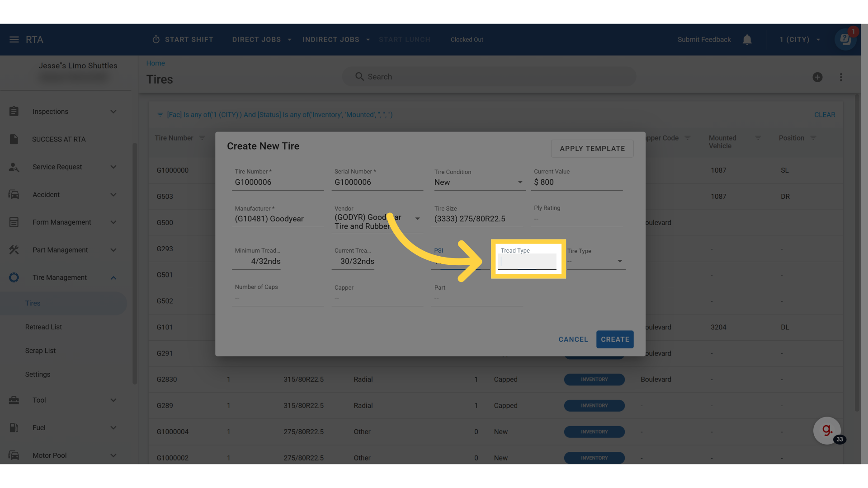Click the Tire Number column filter icon
This screenshot has height=488, width=868.
point(202,138)
